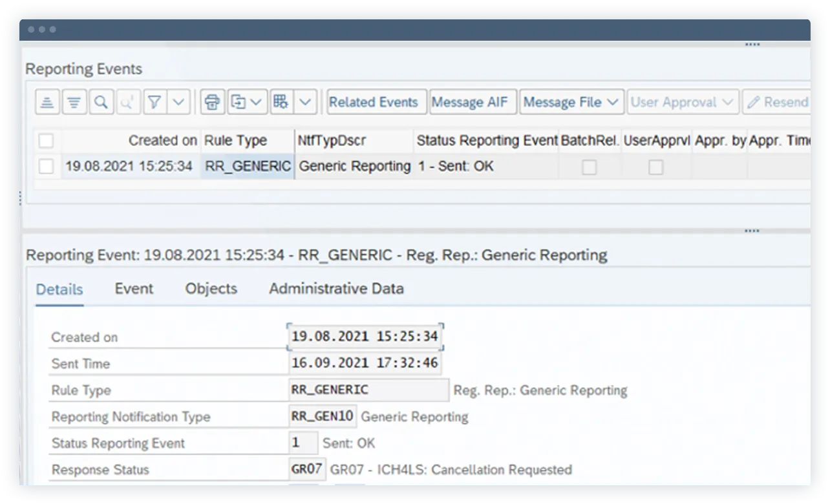Viewport: 830px width, 504px height.
Task: Click the Related Events button
Action: pyautogui.click(x=376, y=101)
